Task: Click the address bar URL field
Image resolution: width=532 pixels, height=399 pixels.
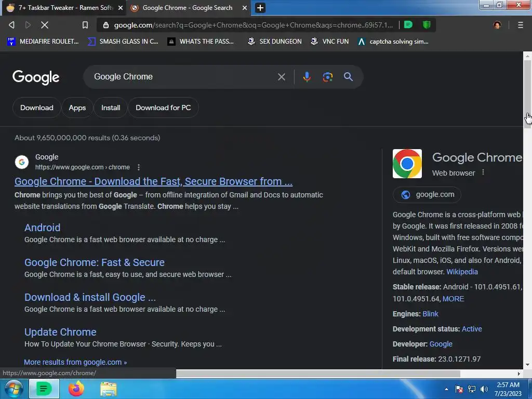Action: [x=253, y=25]
